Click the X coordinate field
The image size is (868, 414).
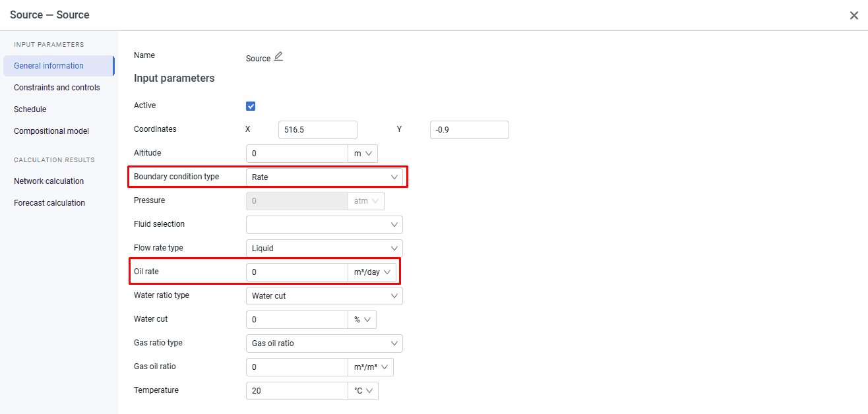coord(318,130)
